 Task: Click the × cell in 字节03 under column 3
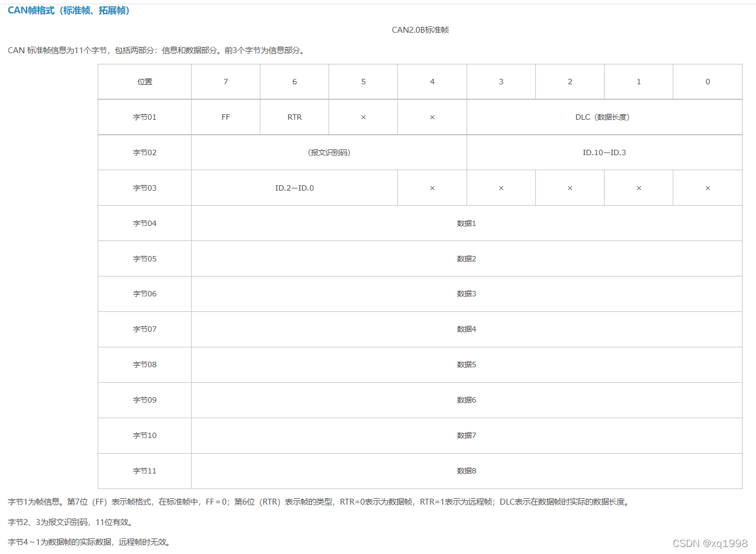click(x=501, y=188)
